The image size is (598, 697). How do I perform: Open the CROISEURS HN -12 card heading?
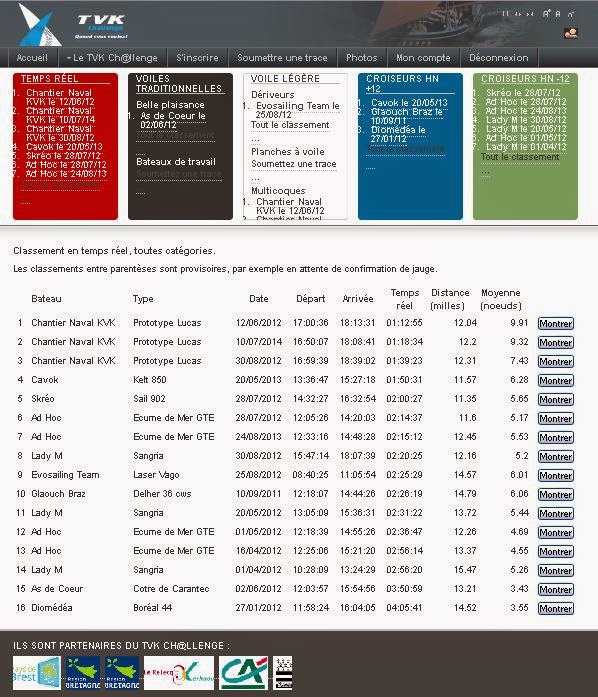coord(525,79)
